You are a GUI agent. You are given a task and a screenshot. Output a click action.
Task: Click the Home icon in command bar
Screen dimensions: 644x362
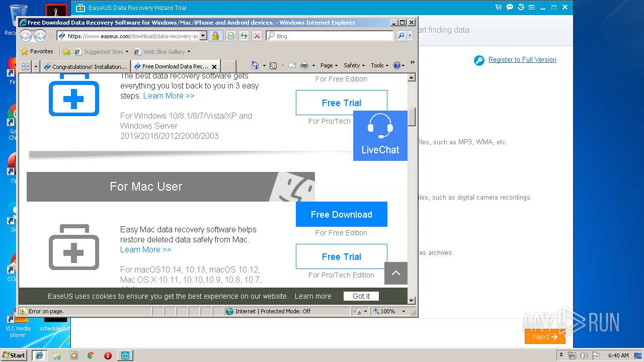tap(255, 65)
